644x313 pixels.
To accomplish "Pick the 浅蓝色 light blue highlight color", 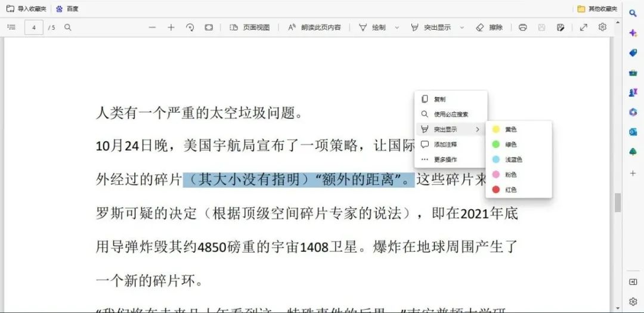I will tap(519, 159).
